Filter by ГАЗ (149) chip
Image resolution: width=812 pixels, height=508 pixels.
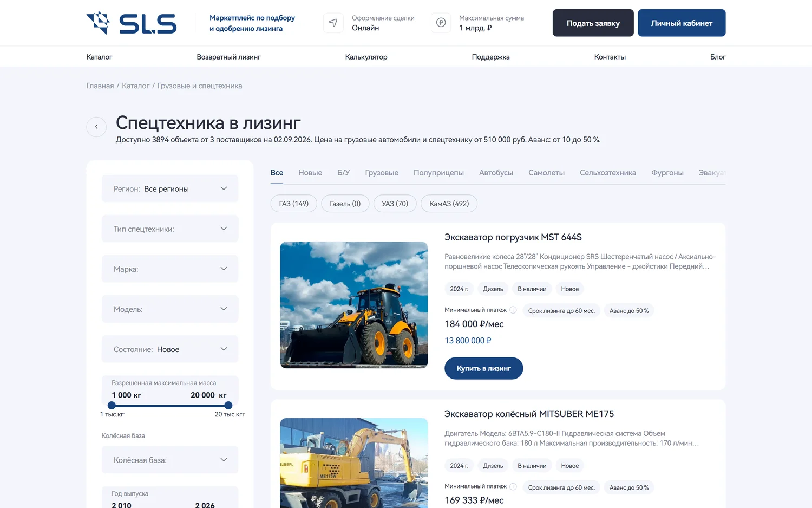tap(294, 204)
